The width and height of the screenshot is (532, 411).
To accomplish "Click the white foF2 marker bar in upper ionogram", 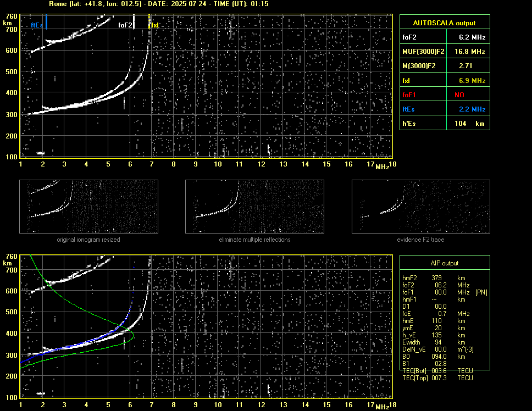I will coord(134,21).
